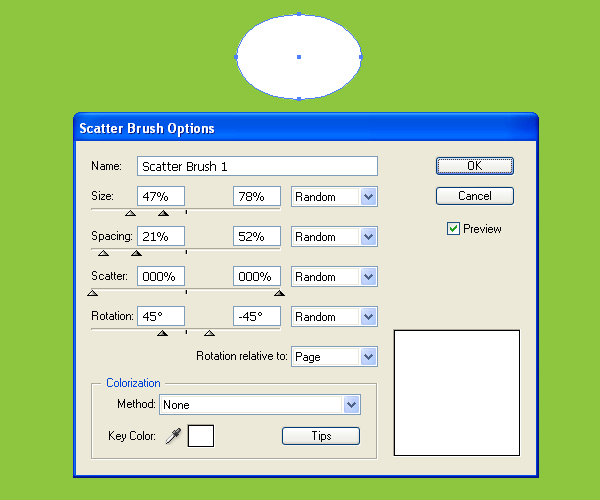This screenshot has width=600, height=500.
Task: Click the Key Color white swatch
Action: tap(201, 436)
